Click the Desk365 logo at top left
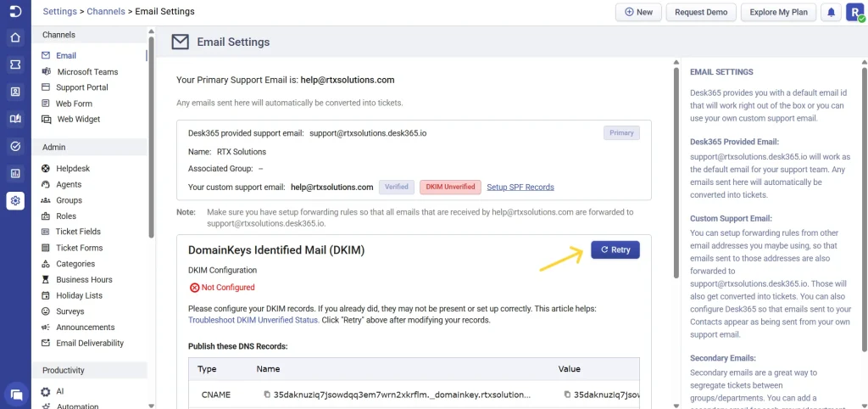The width and height of the screenshot is (868, 409). (15, 11)
